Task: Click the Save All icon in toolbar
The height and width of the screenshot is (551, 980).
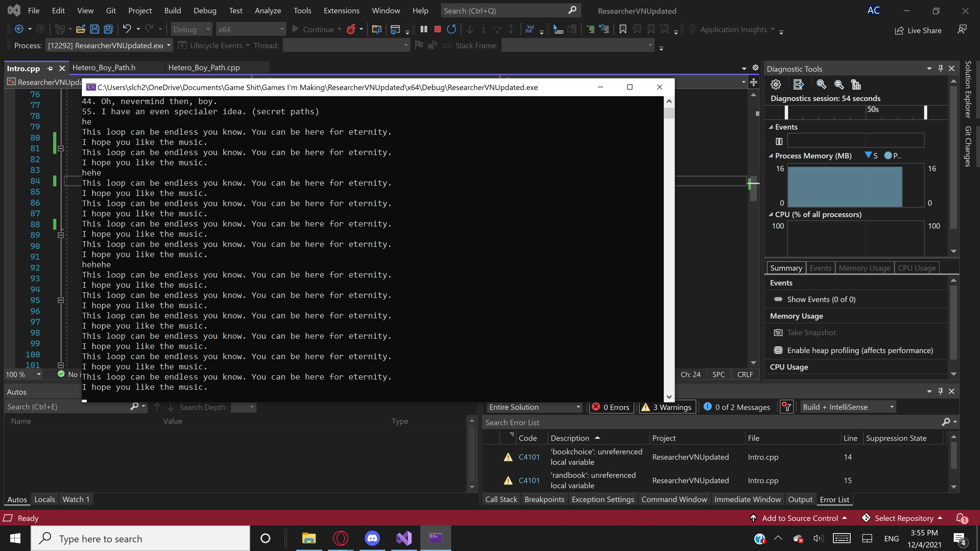Action: (108, 29)
